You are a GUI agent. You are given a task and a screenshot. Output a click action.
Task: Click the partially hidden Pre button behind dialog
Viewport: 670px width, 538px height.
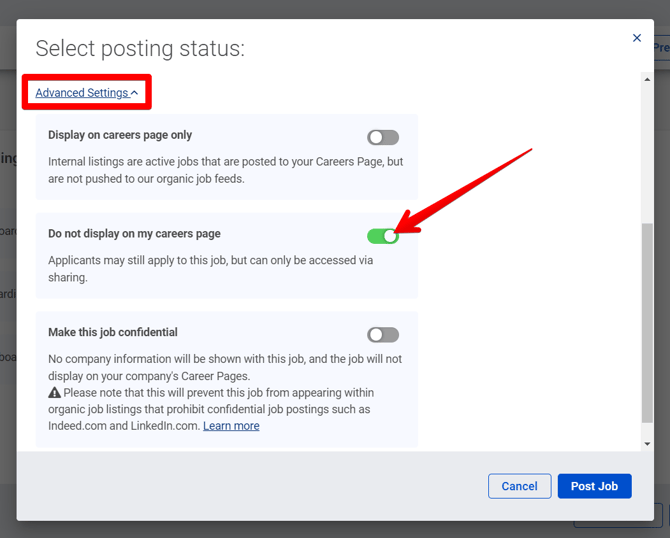(x=661, y=47)
